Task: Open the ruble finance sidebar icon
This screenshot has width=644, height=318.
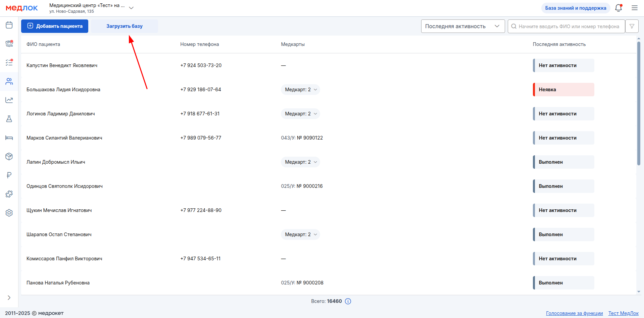Action: tap(9, 175)
